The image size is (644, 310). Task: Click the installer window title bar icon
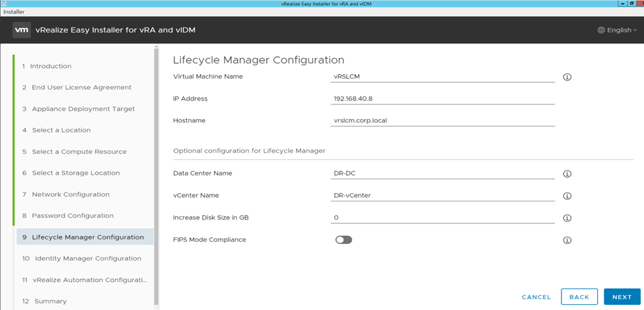tap(4, 3)
